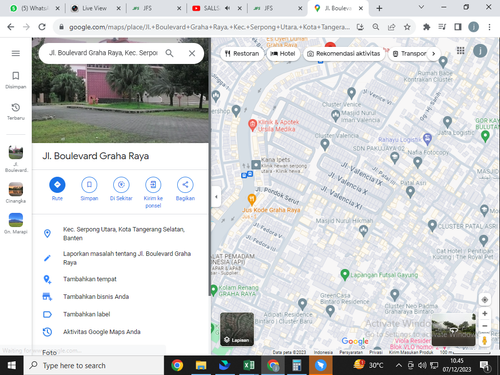Open the Street View preview thumbnail
Image resolution: width=500 pixels, height=375 pixels.
(x=453, y=329)
